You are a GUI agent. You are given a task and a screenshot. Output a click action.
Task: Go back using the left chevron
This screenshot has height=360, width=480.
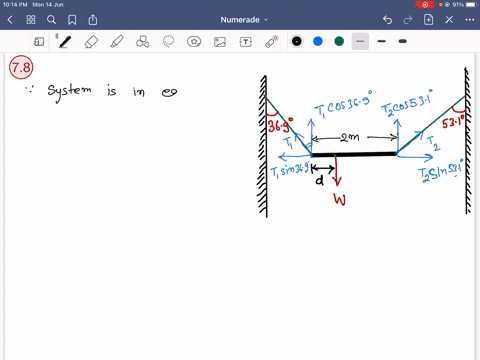coord(10,20)
